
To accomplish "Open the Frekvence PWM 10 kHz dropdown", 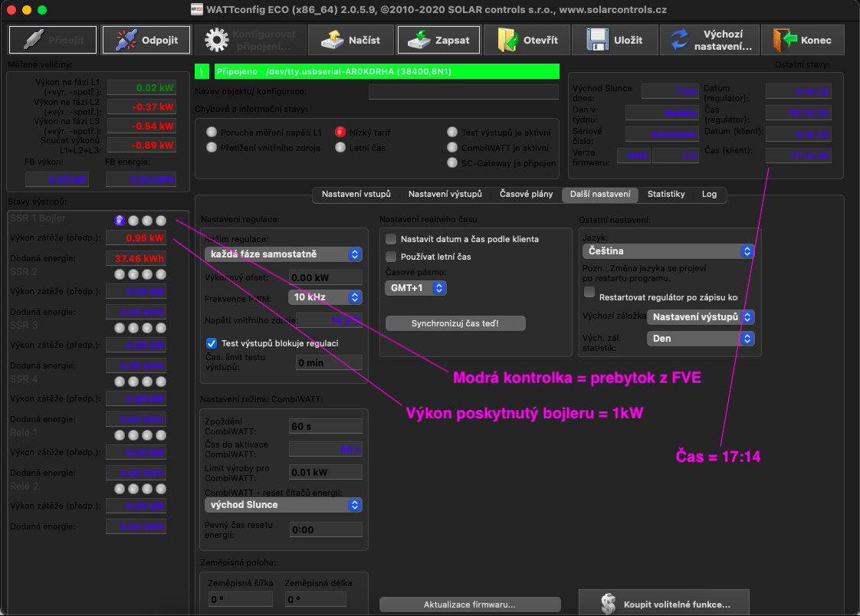I will pos(325,297).
